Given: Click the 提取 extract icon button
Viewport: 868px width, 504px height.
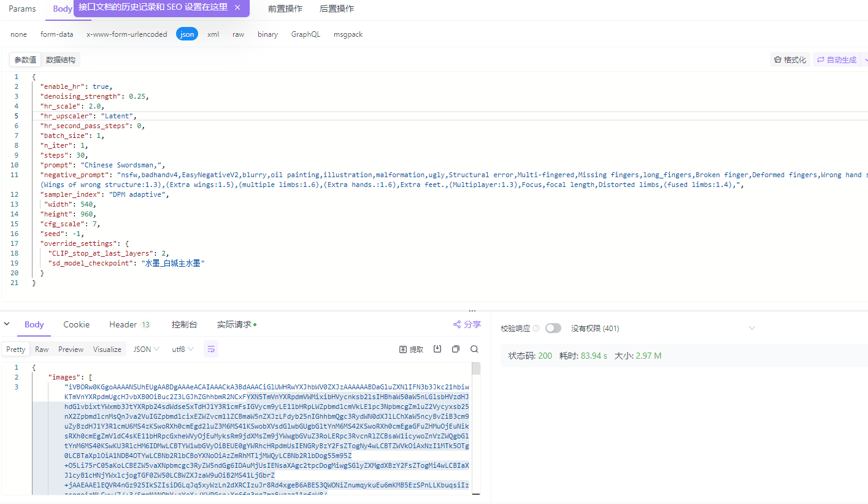Looking at the screenshot, I should (x=411, y=349).
